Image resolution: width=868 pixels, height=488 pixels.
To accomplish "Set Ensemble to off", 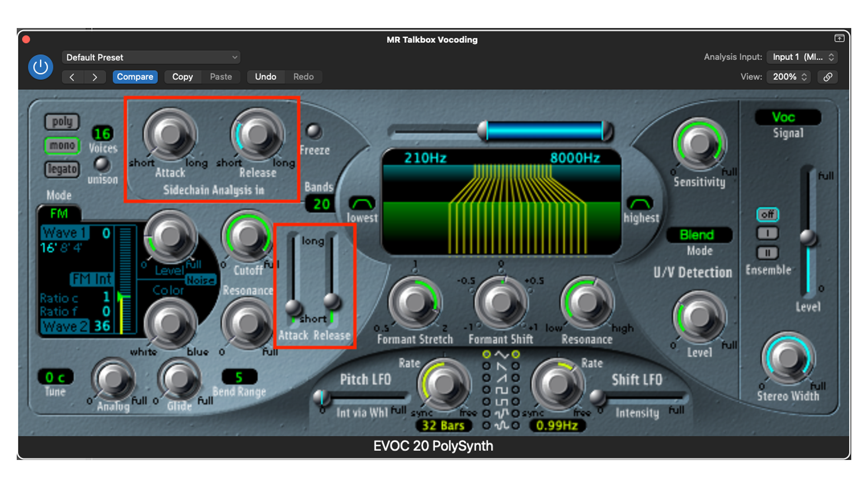I will pos(768,214).
